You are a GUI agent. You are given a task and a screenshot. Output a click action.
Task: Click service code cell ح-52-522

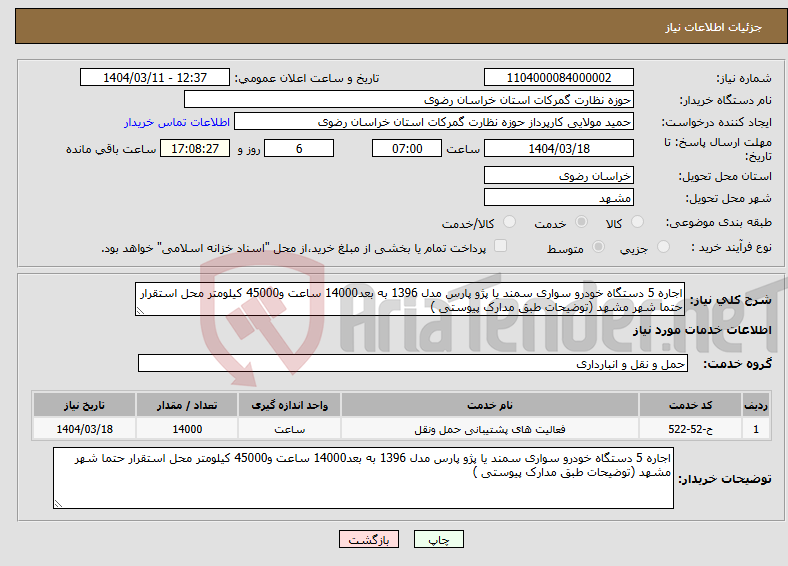click(x=690, y=429)
